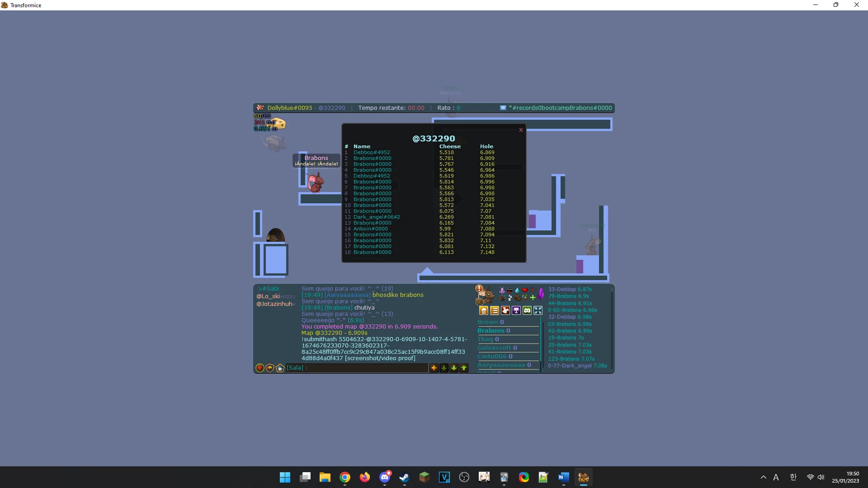The width and height of the screenshot is (868, 488).
Task: Select the red heart kiss emote
Action: point(525,290)
